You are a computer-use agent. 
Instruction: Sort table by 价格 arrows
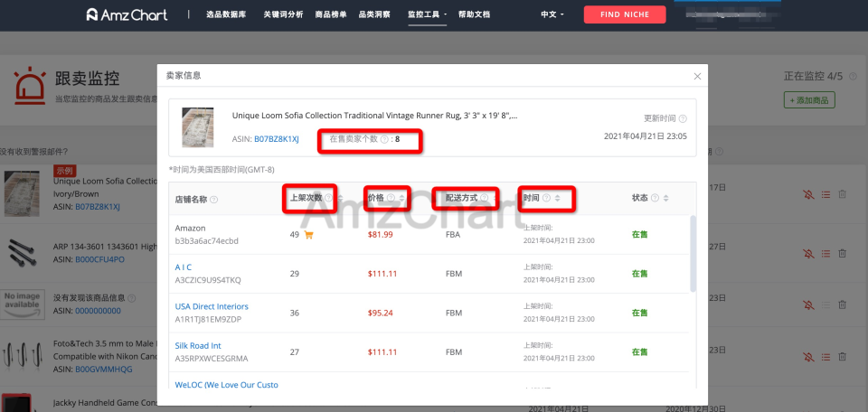(402, 198)
